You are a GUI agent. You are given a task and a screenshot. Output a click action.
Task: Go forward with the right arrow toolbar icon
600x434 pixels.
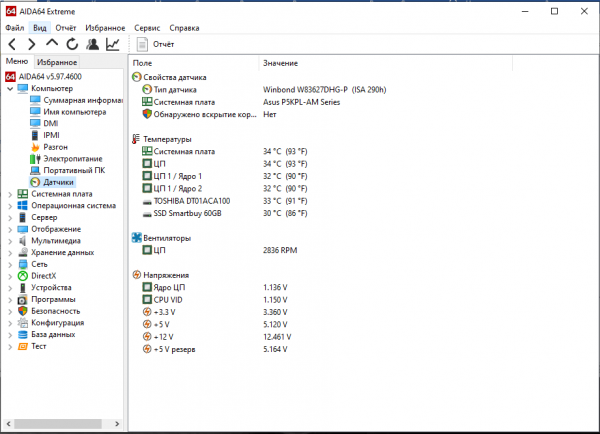pyautogui.click(x=32, y=44)
